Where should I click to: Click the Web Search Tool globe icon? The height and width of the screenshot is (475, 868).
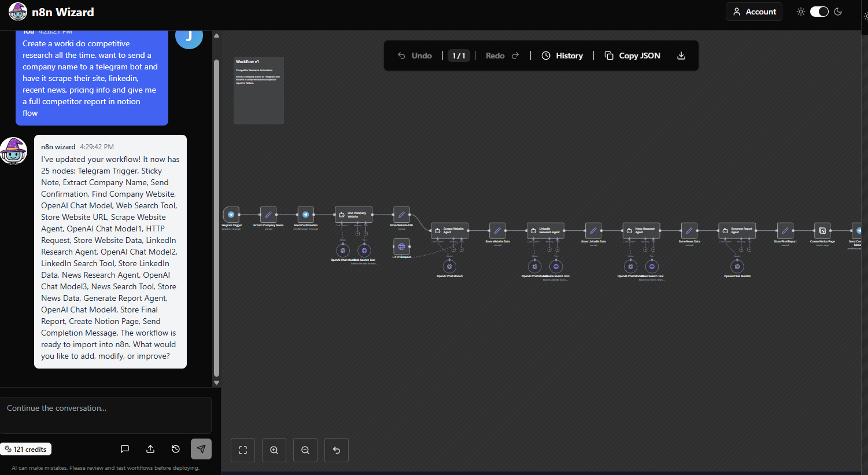(364, 251)
